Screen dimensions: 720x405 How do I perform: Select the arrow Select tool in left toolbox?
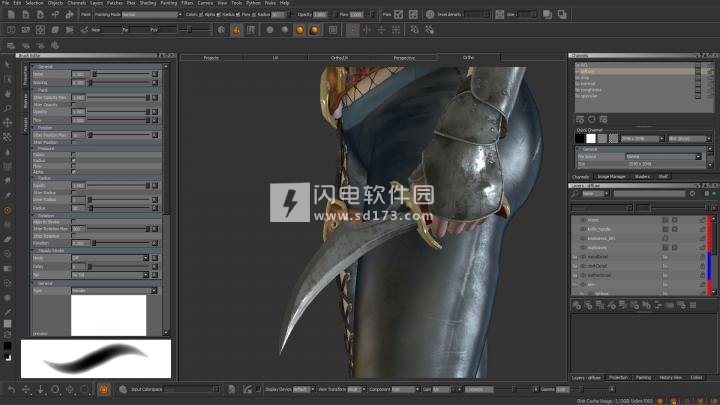pyautogui.click(x=7, y=64)
